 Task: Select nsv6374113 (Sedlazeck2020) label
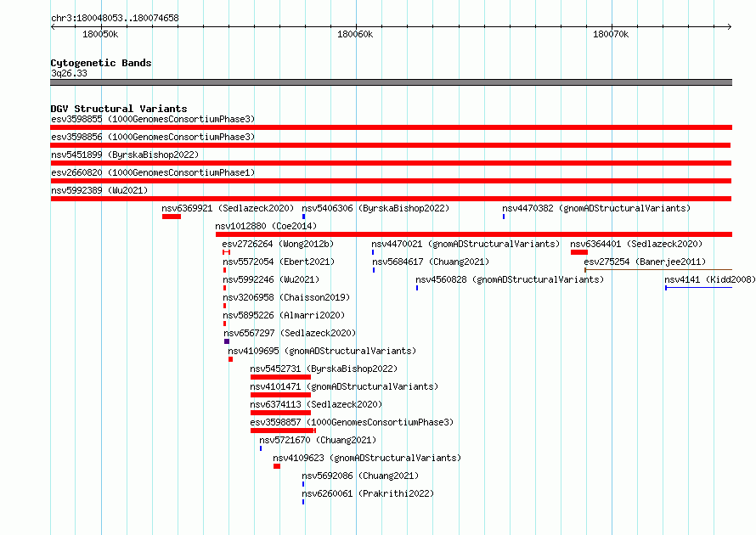(316, 404)
